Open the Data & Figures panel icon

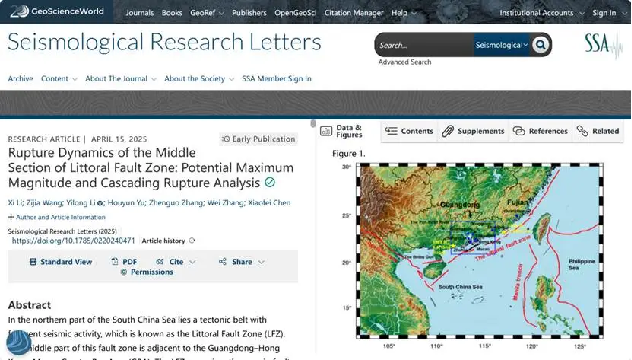[326, 131]
